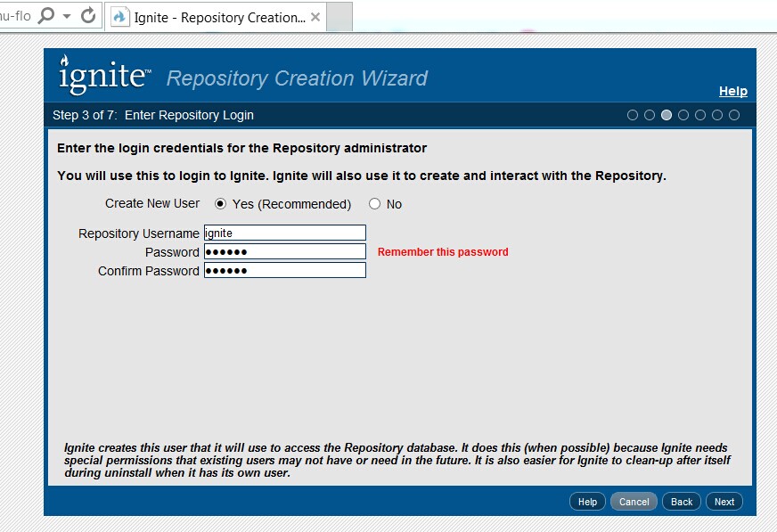
Task: Close the Ignite Repository Creation tab
Action: click(315, 17)
